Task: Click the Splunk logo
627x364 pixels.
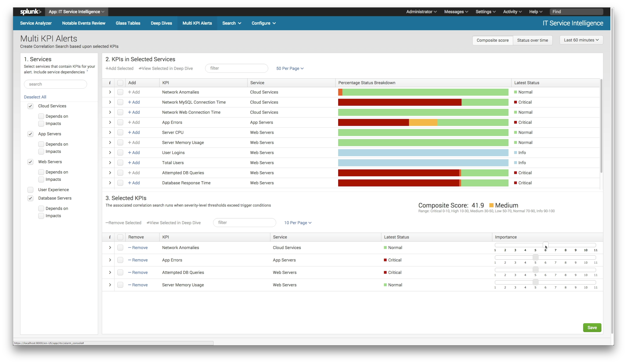Action: pyautogui.click(x=31, y=12)
